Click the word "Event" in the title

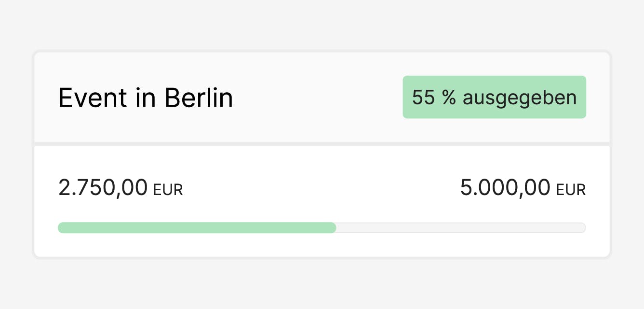pos(93,98)
